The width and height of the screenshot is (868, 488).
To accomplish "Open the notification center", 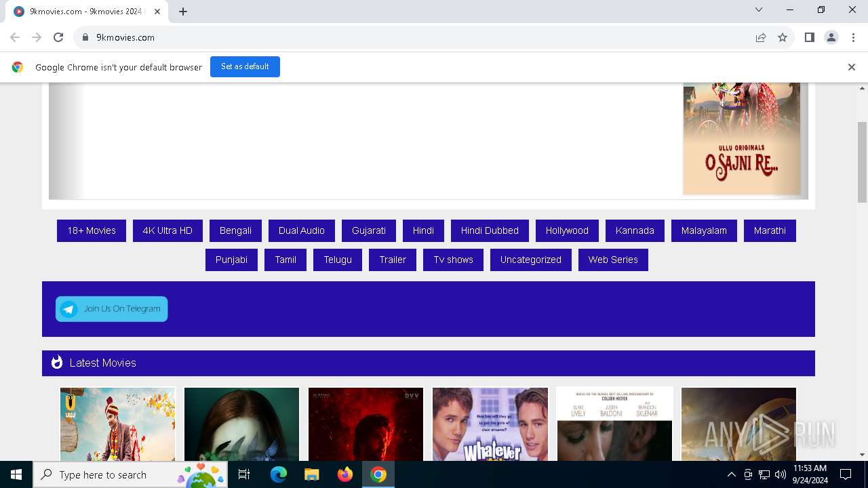I will point(846,474).
